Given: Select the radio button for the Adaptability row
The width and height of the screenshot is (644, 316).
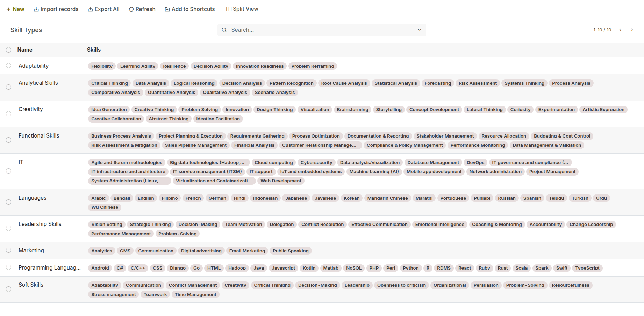Looking at the screenshot, I should click(x=8, y=66).
